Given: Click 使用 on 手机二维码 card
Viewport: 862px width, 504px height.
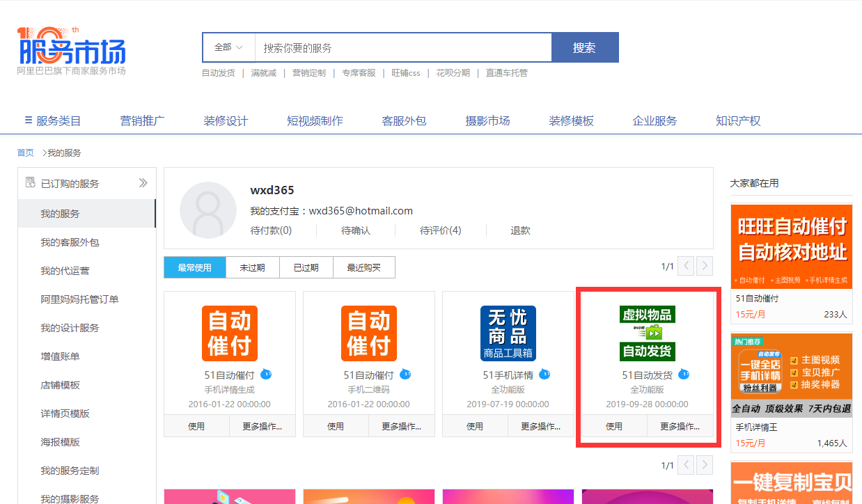Looking at the screenshot, I should tap(336, 426).
